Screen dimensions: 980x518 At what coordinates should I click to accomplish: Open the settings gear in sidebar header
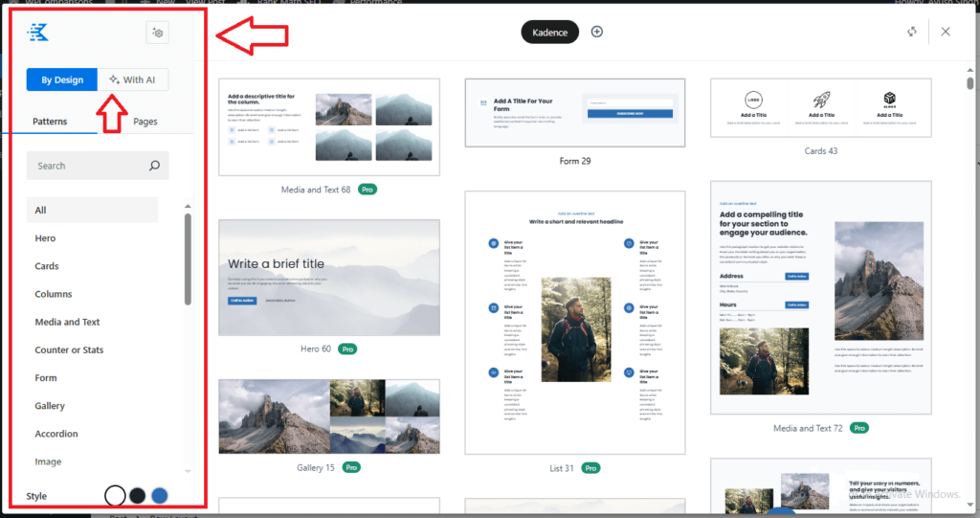[158, 33]
